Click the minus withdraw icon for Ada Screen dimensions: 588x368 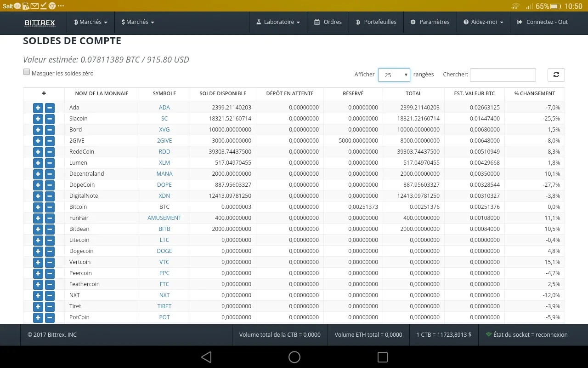(50, 108)
